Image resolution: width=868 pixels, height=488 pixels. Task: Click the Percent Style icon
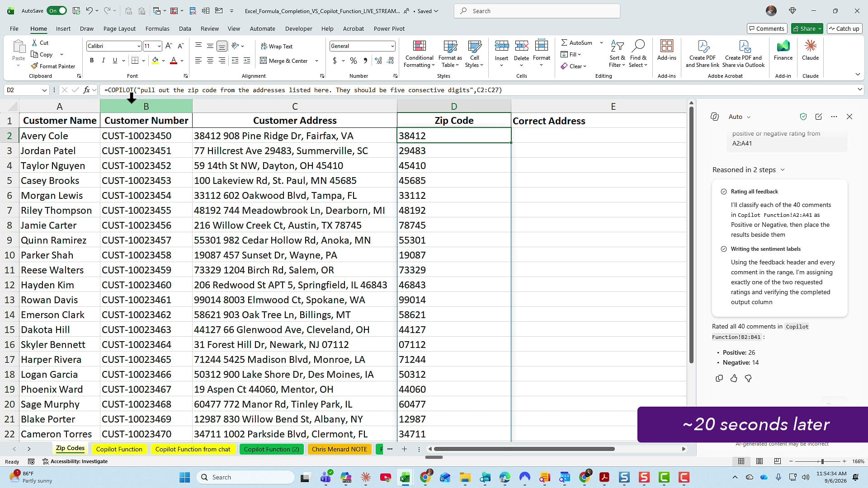tap(353, 61)
